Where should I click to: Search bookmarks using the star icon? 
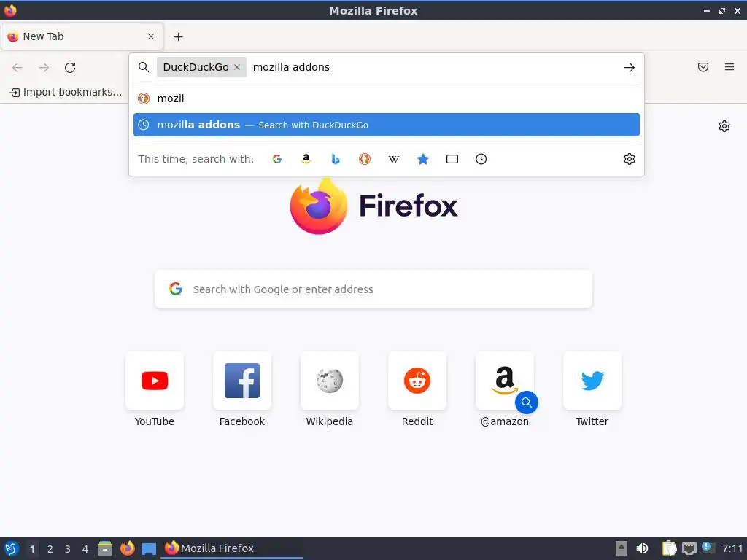tap(422, 159)
